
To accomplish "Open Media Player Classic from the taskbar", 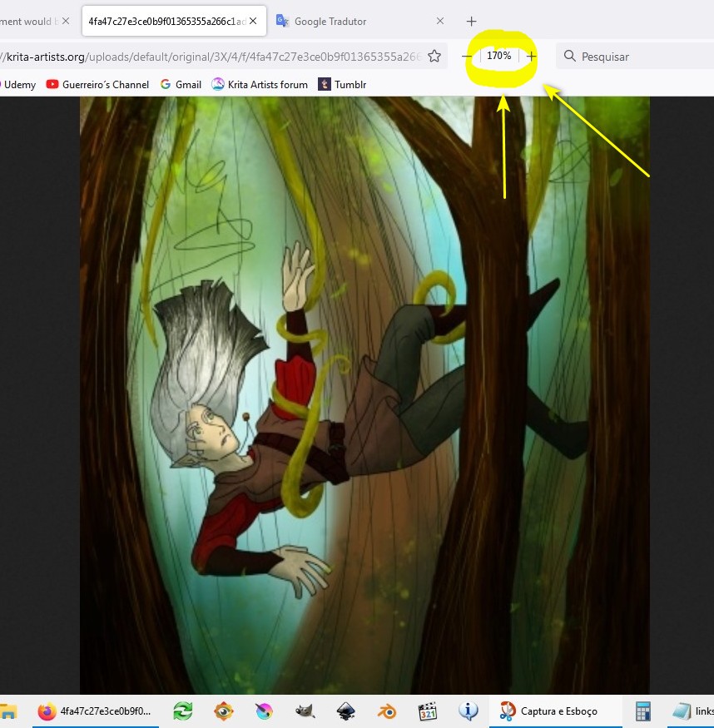I will click(428, 711).
